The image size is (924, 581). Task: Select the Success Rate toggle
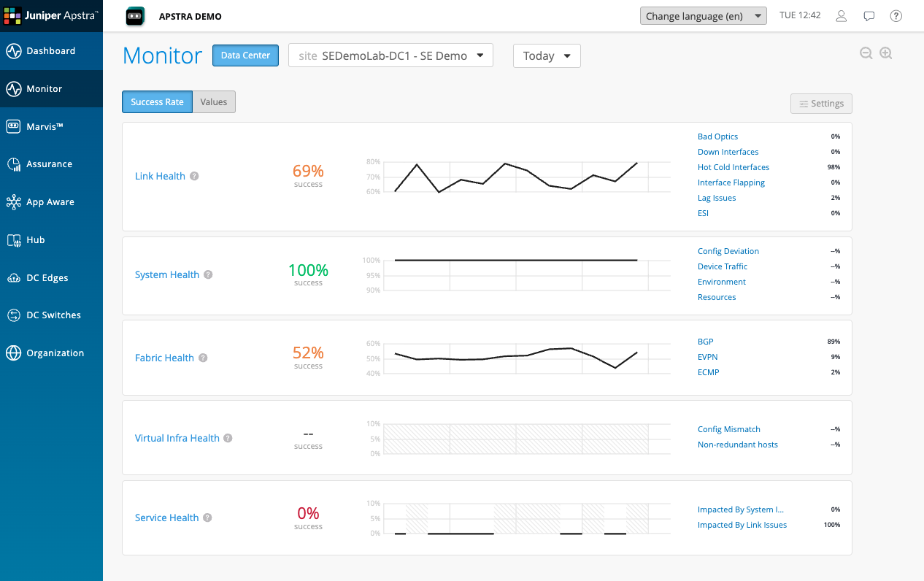[157, 101]
